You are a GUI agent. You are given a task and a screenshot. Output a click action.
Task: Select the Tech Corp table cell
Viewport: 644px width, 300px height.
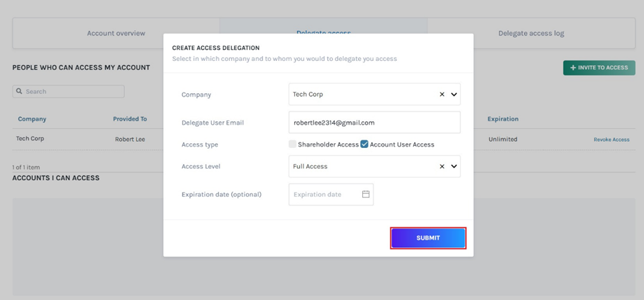[x=30, y=139]
